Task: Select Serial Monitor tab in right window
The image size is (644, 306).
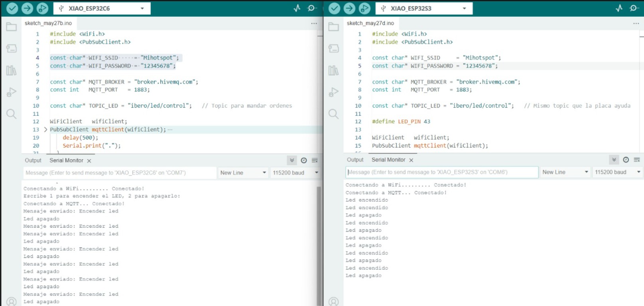Action: pos(388,160)
